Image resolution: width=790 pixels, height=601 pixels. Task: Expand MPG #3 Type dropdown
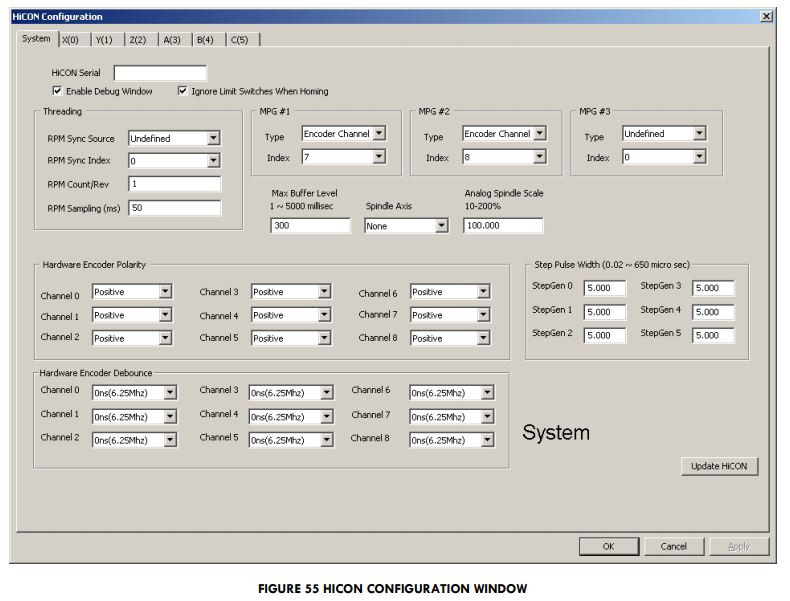point(699,133)
